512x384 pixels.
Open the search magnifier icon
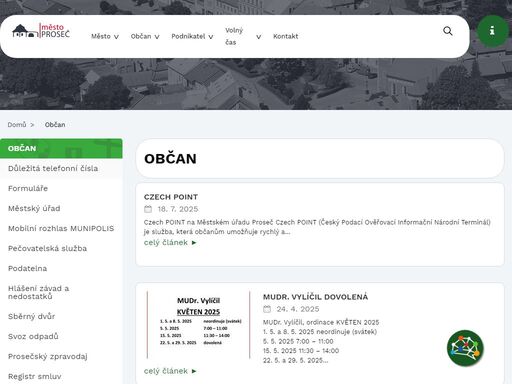(448, 31)
